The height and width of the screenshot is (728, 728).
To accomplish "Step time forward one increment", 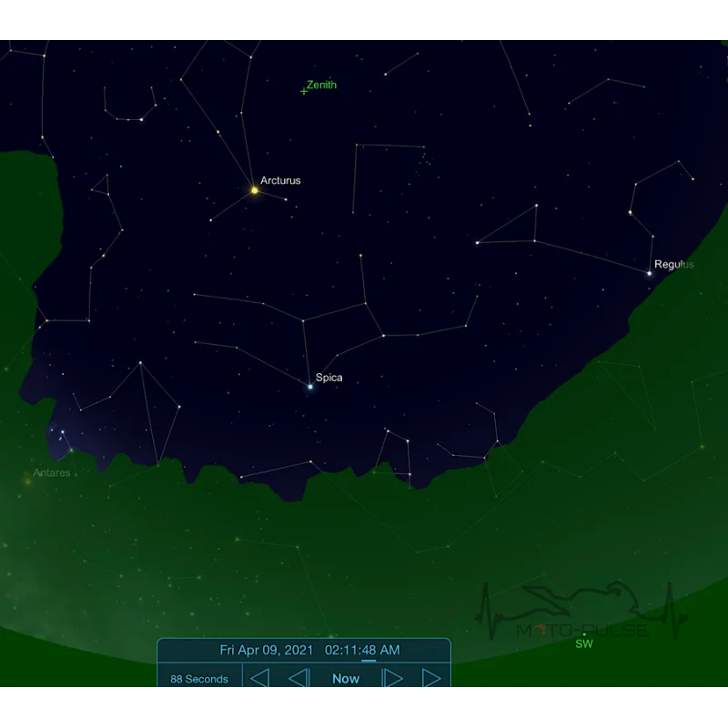I will click(392, 678).
